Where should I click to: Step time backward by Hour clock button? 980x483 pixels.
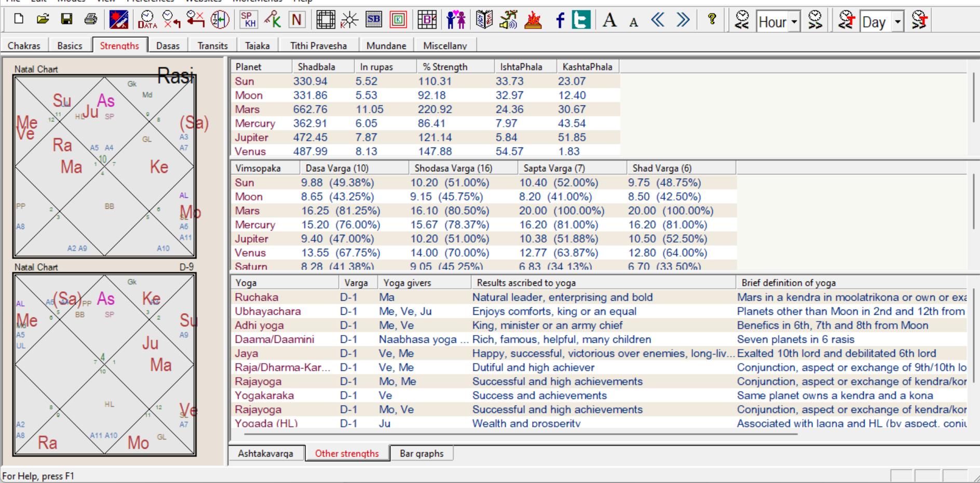tap(743, 20)
